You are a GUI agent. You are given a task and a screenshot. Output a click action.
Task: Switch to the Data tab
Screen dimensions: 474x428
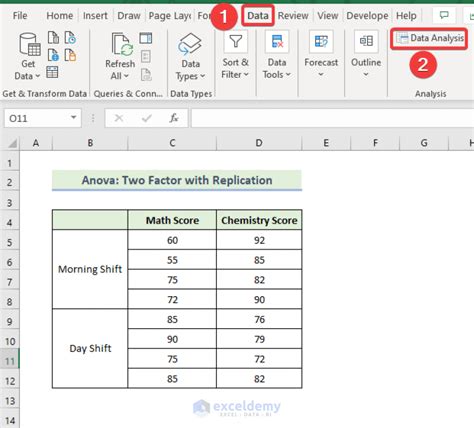coord(258,16)
